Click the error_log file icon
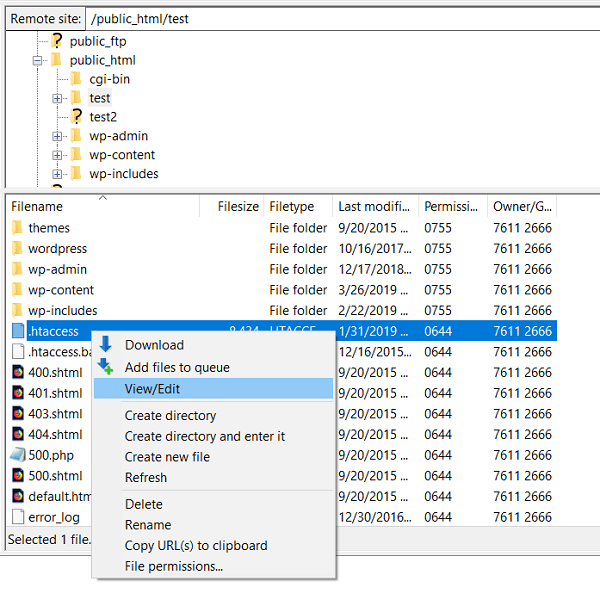 [x=18, y=517]
